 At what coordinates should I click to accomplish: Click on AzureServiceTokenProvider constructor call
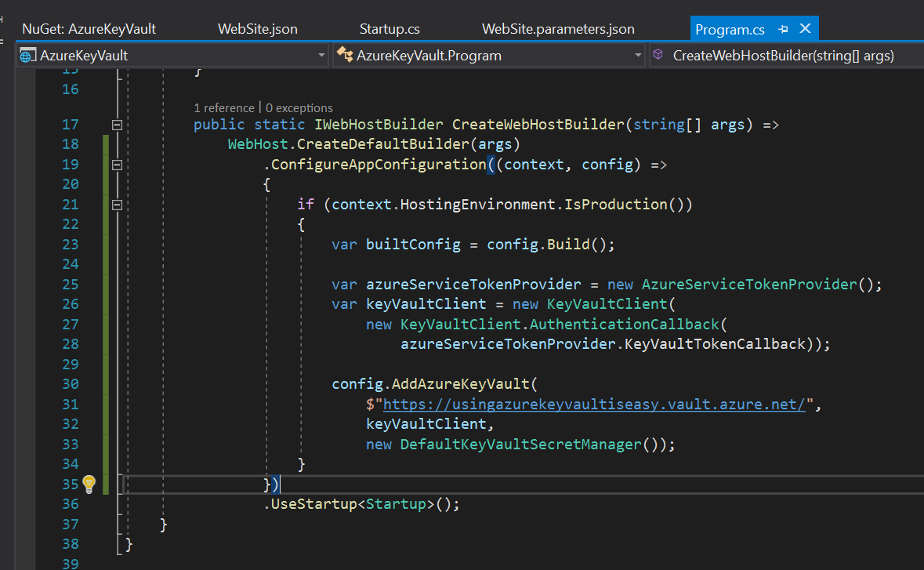[x=749, y=284]
